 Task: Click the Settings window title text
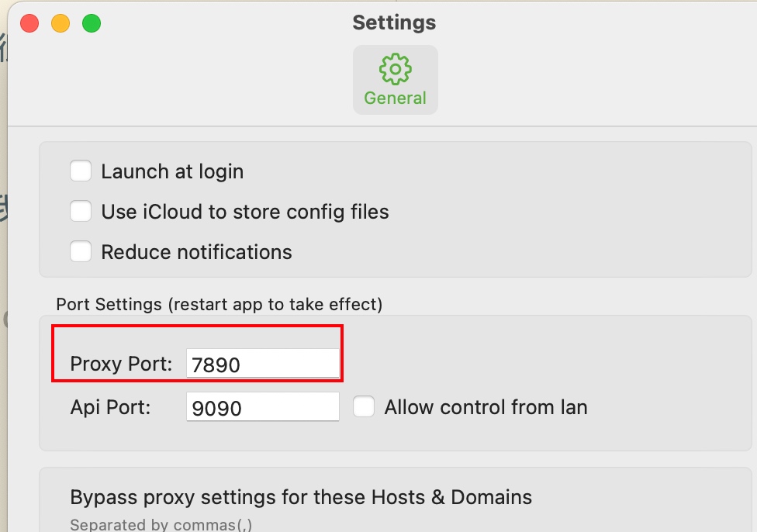click(x=394, y=22)
